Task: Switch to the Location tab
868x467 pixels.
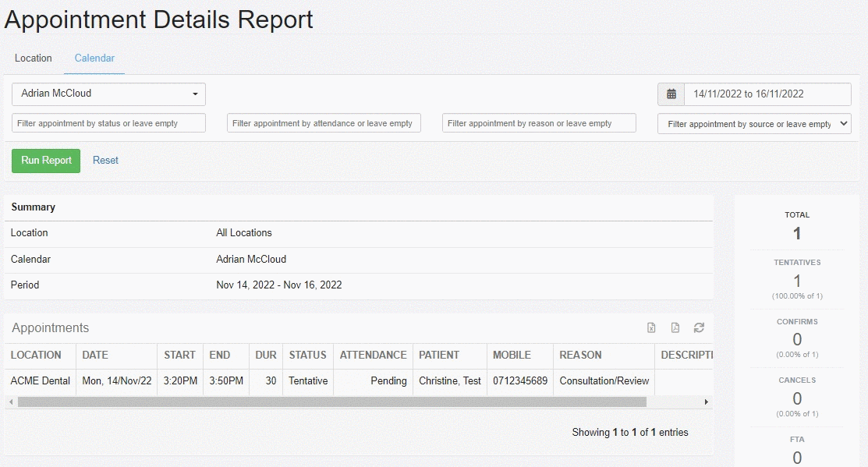Action: (x=34, y=58)
